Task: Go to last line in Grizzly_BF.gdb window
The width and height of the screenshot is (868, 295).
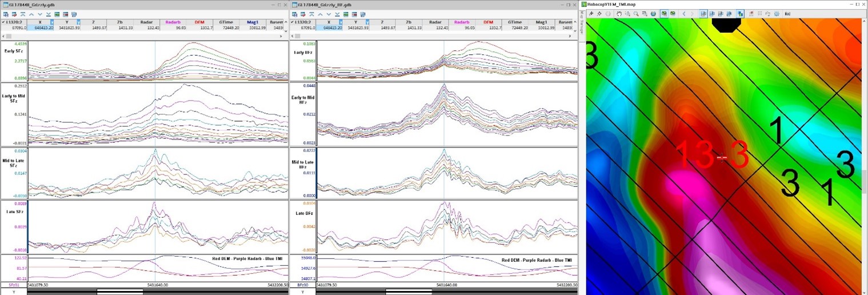Action: click(338, 14)
